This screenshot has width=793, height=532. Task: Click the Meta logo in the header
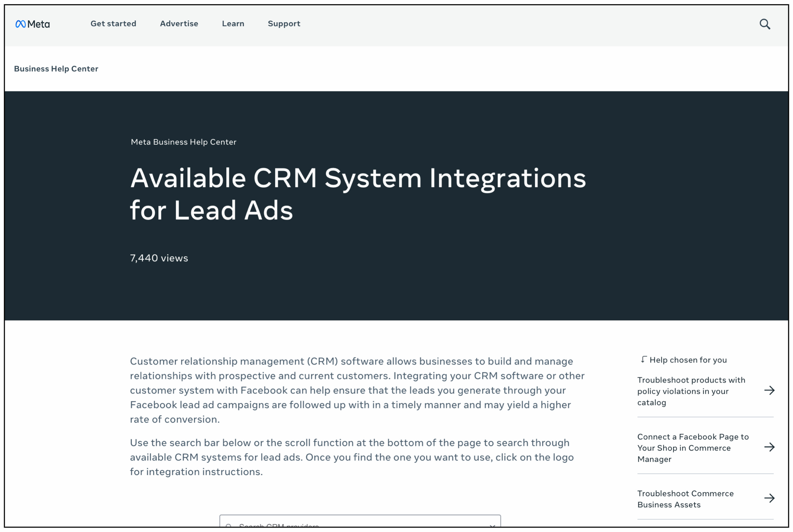click(33, 24)
